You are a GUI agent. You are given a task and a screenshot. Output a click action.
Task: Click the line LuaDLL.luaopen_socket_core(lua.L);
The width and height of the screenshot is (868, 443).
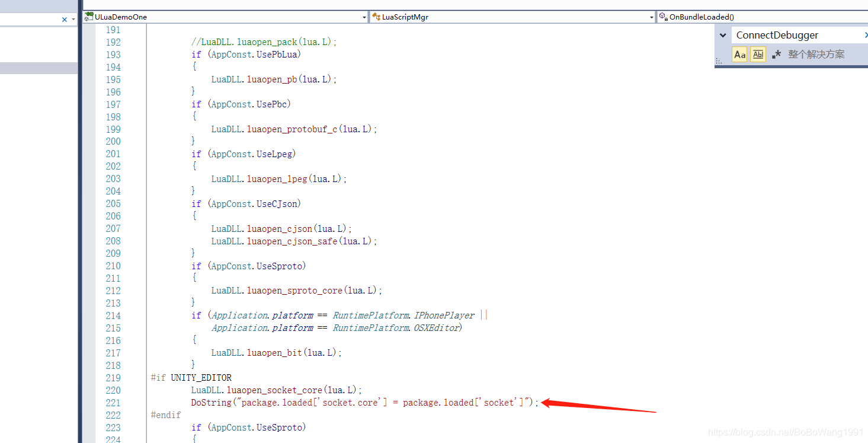[276, 390]
